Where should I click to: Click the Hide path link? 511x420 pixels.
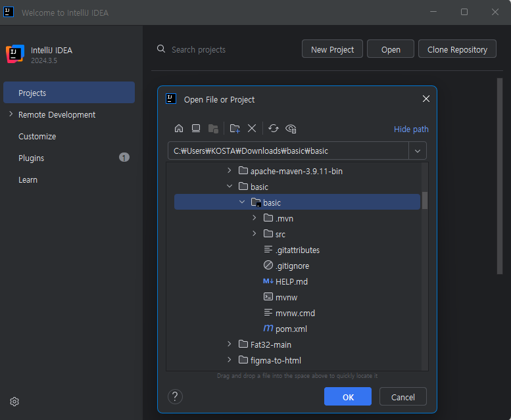pyautogui.click(x=411, y=129)
